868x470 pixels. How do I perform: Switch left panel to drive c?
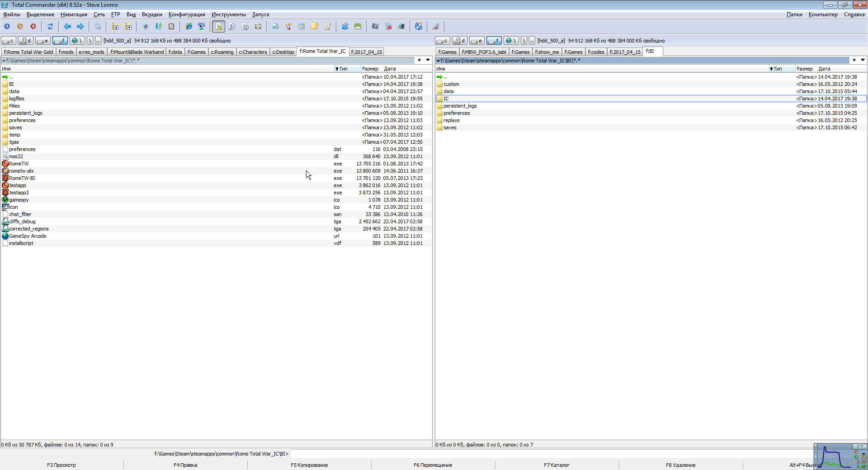9,41
